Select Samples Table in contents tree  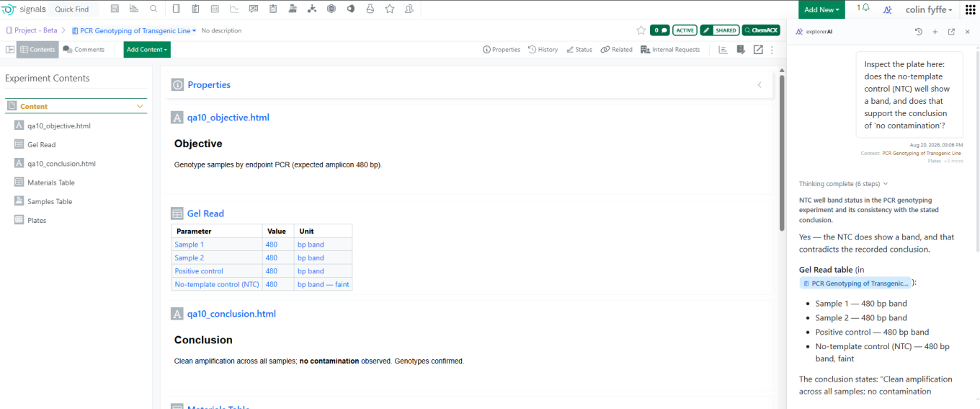pos(50,201)
